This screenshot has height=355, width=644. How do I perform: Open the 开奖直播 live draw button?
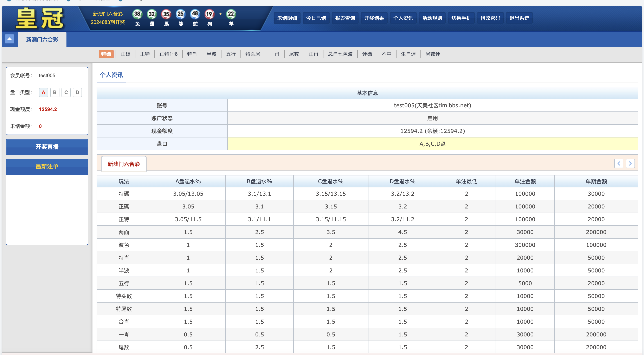pyautogui.click(x=47, y=147)
